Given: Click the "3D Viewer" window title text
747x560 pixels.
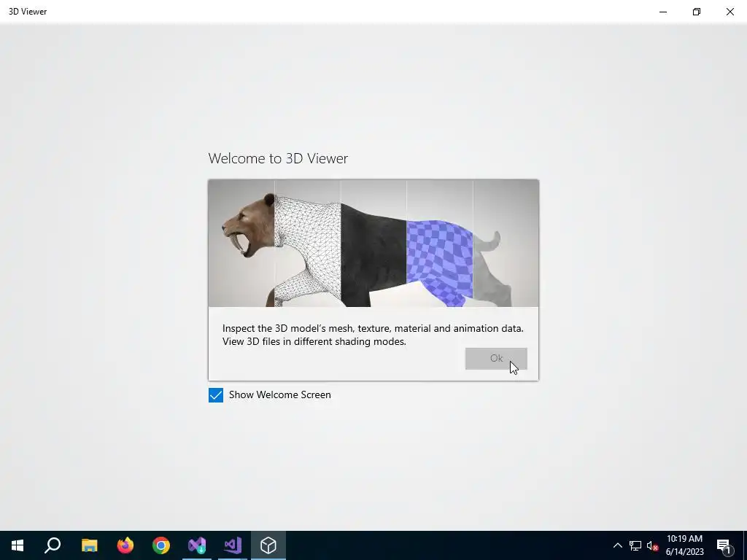Looking at the screenshot, I should pos(28,12).
